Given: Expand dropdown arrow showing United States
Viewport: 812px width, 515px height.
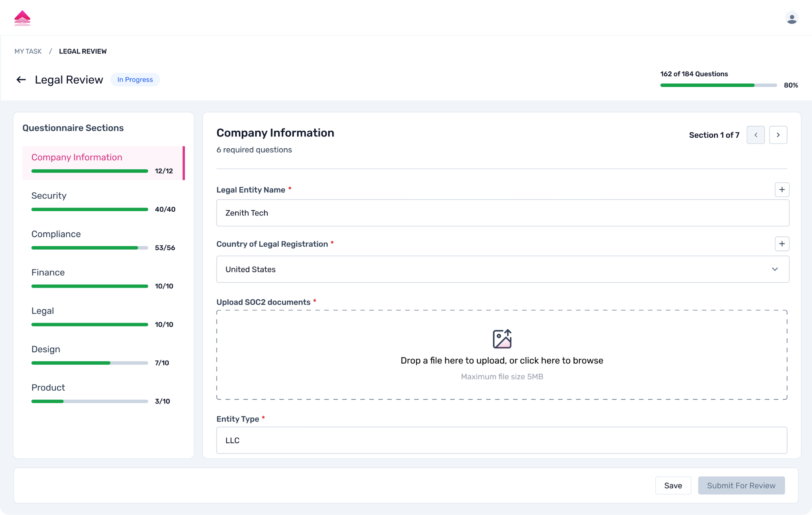Looking at the screenshot, I should point(774,269).
